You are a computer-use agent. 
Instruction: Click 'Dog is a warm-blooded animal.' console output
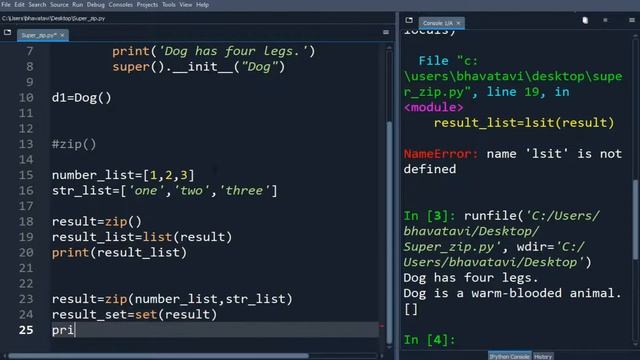512,293
